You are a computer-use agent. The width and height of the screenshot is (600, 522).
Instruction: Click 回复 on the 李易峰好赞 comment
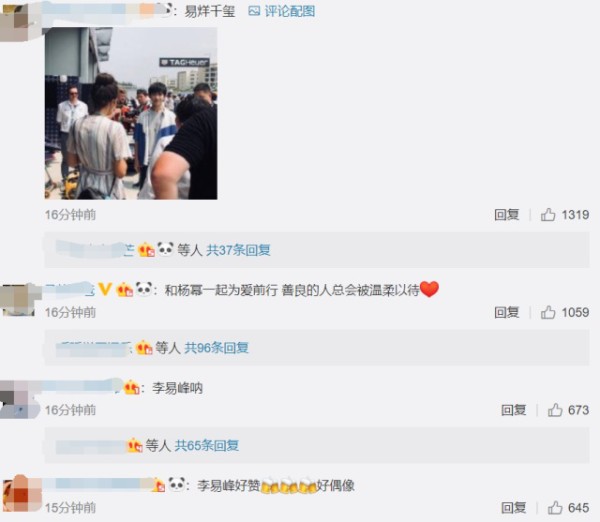514,508
